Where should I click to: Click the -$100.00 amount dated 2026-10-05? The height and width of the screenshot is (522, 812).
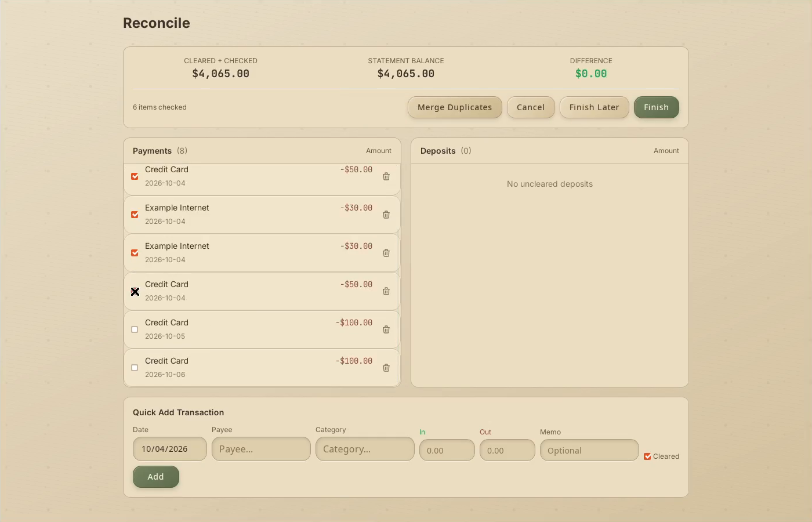click(354, 322)
